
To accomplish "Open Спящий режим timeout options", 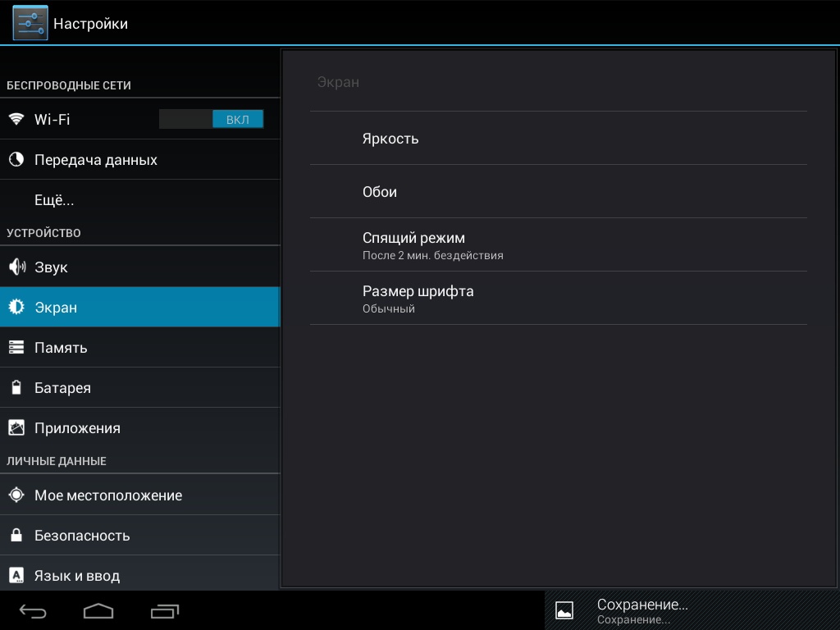I will coord(558,244).
